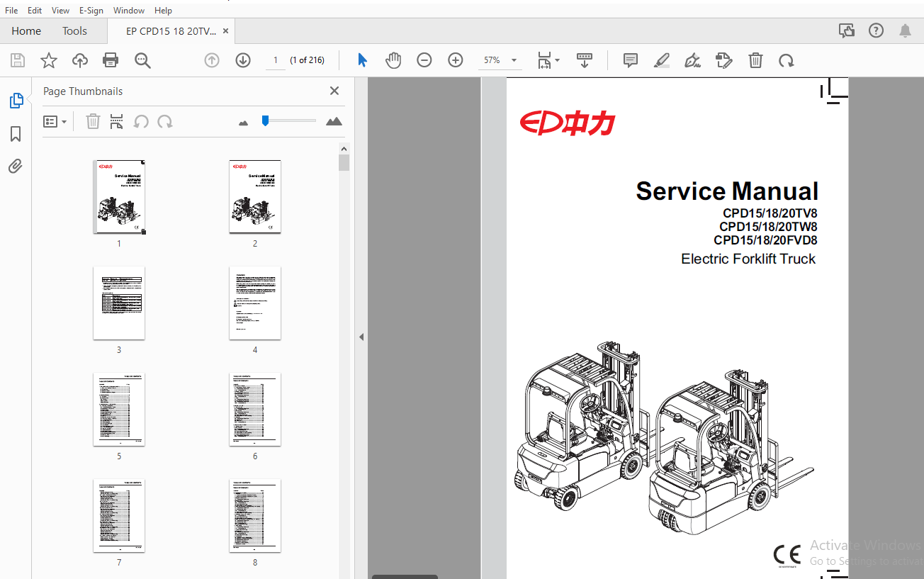Close the EP CPD15 document tab

tap(226, 31)
